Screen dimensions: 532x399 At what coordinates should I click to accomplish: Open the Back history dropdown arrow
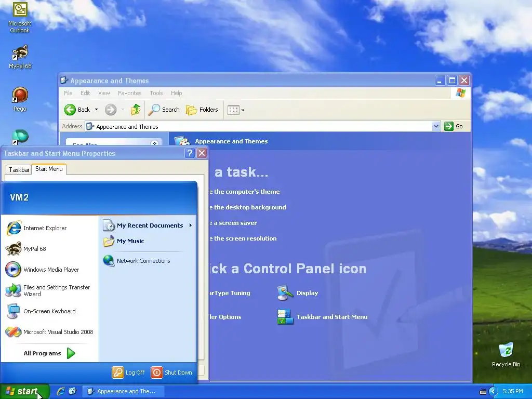point(96,110)
